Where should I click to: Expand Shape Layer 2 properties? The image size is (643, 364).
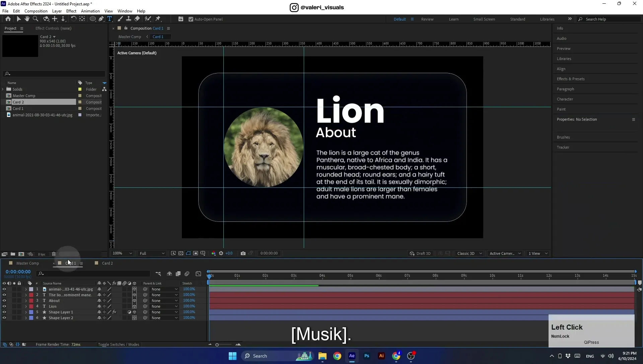point(26,318)
